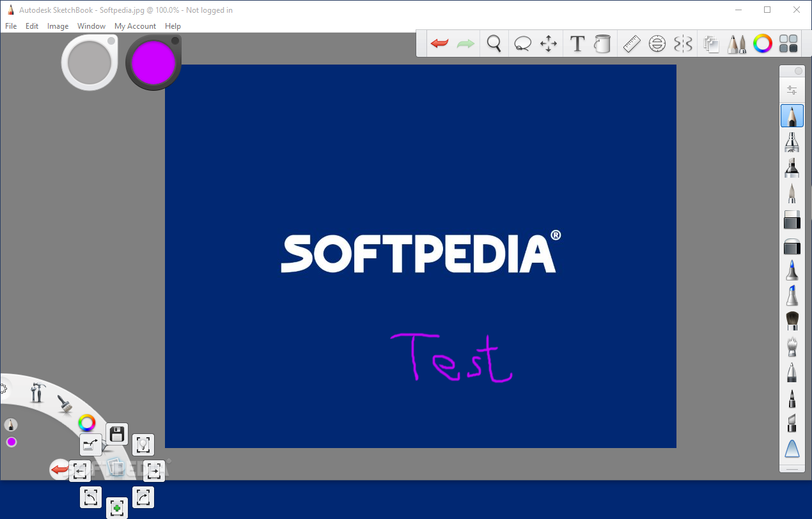Open the Layers editor from top toolbar
The height and width of the screenshot is (519, 812).
coord(712,43)
